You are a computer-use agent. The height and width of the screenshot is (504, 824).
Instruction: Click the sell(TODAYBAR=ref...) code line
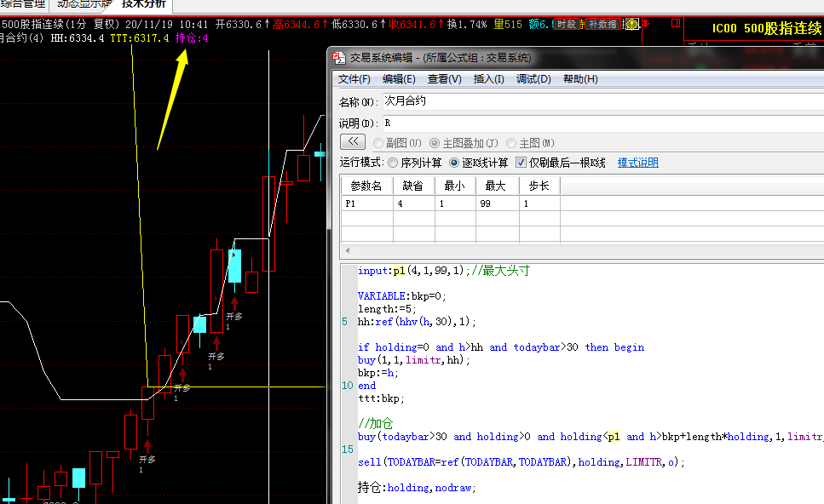tap(521, 462)
